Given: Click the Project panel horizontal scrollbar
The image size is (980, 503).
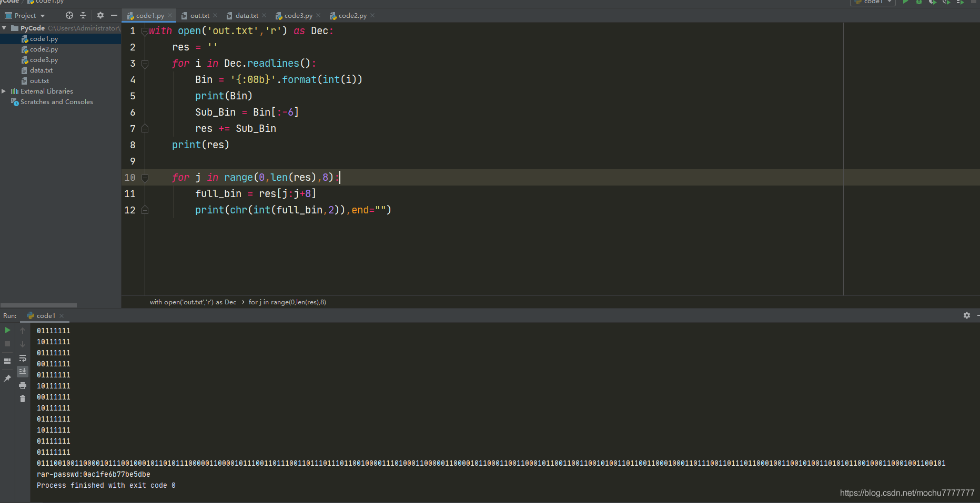Looking at the screenshot, I should [39, 305].
